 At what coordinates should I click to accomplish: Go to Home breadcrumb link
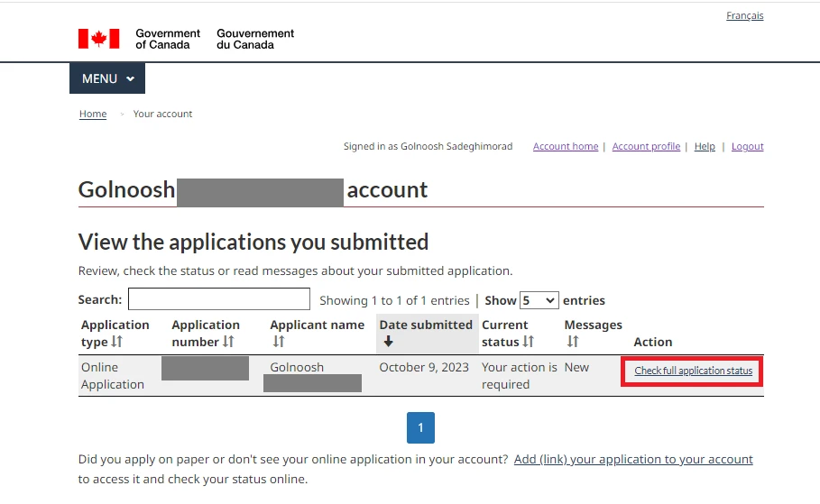click(93, 115)
